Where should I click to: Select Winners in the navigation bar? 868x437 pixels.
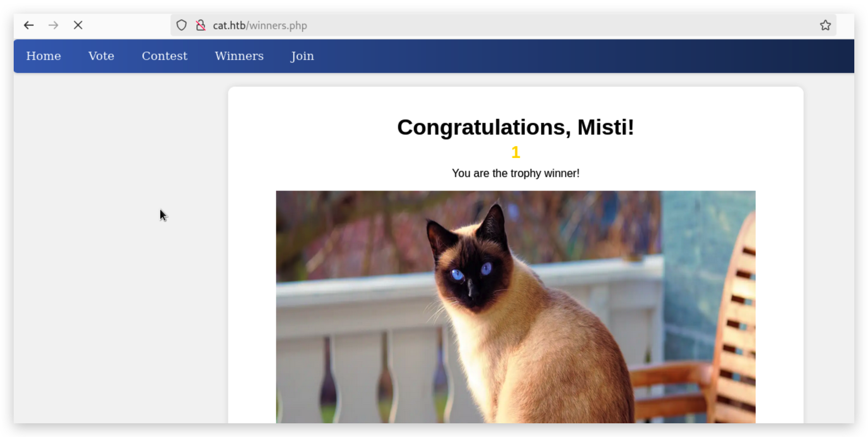pos(239,56)
